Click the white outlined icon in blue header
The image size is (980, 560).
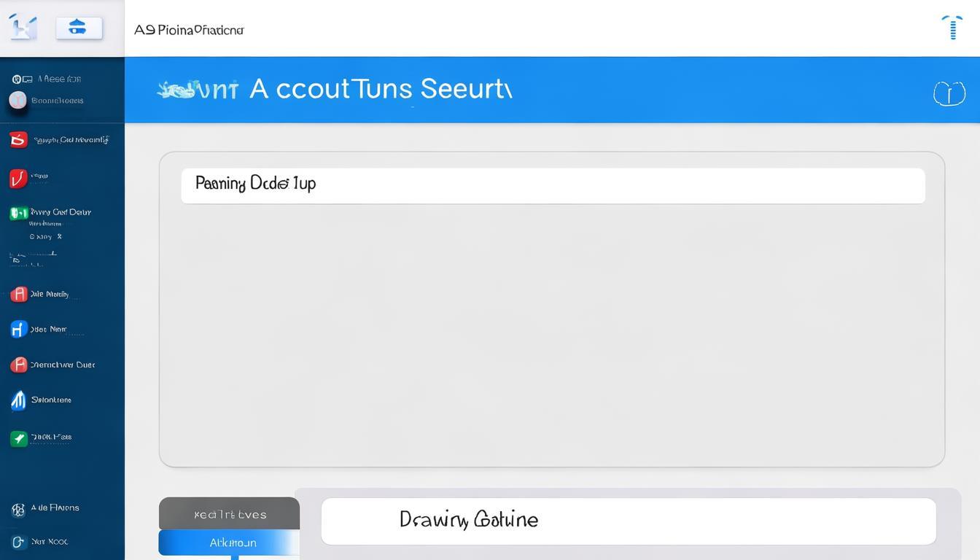pos(949,93)
